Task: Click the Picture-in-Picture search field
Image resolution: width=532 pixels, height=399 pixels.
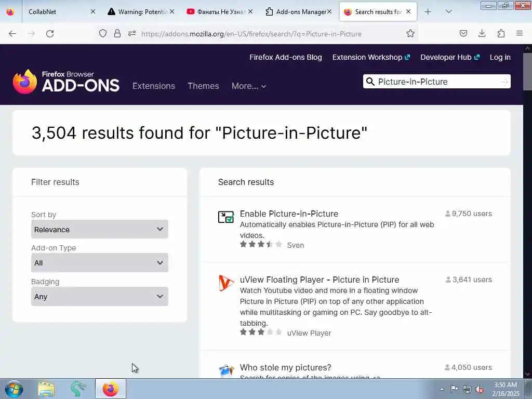Action: coord(437,82)
